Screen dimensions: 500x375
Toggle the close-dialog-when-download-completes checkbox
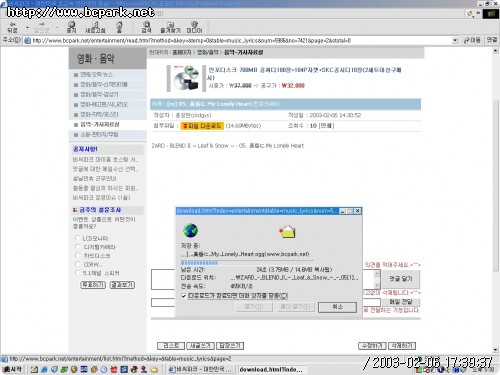[x=183, y=296]
